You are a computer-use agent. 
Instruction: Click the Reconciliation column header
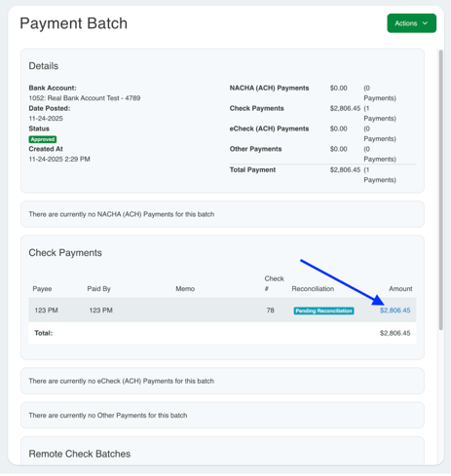point(313,289)
